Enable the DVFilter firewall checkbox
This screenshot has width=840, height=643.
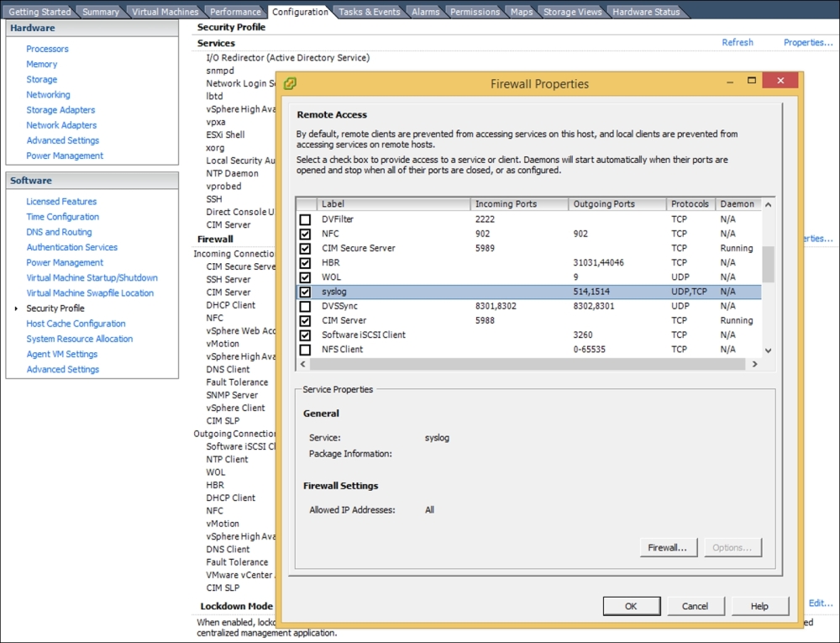(305, 219)
